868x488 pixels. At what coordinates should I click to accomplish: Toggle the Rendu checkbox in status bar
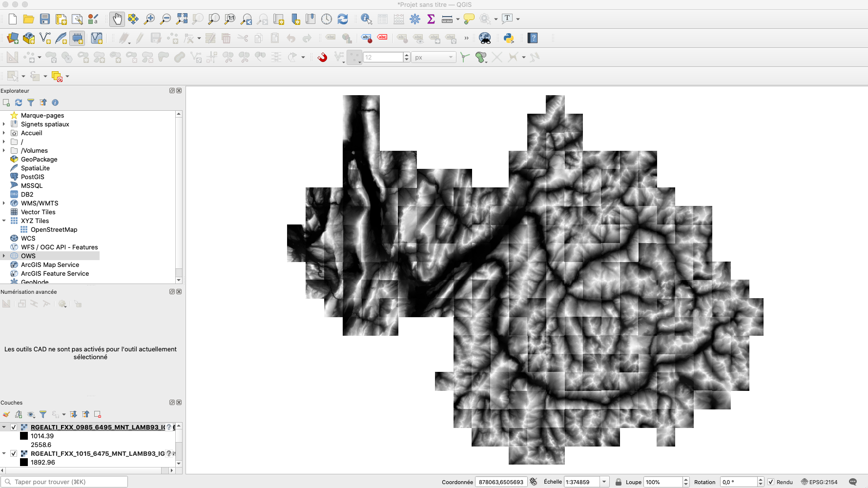click(771, 482)
